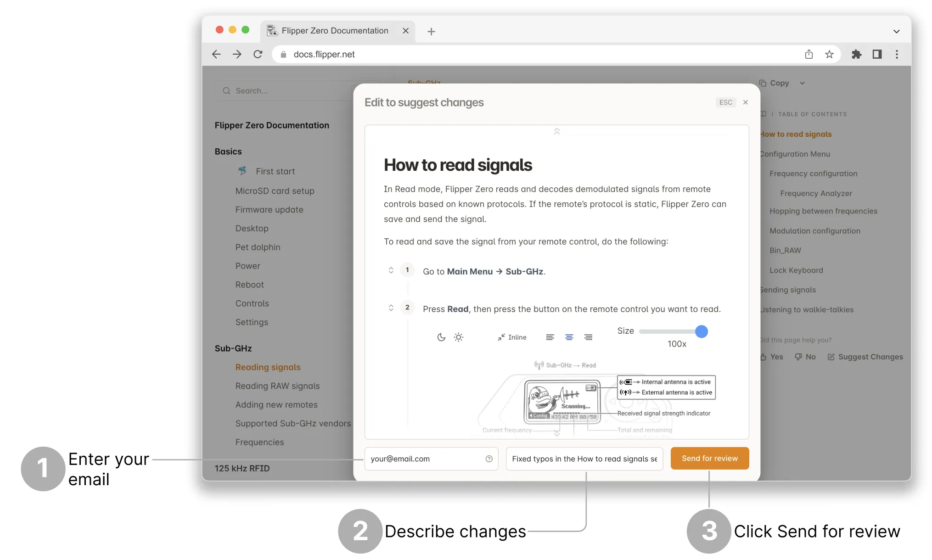Image resolution: width=932 pixels, height=560 pixels.
Task: Align the image left
Action: coord(550,337)
